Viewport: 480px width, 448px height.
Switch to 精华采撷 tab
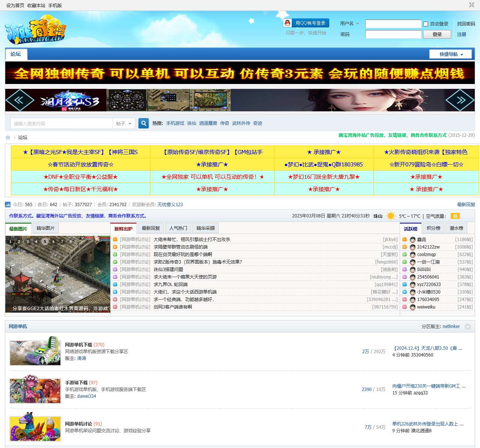tap(205, 228)
